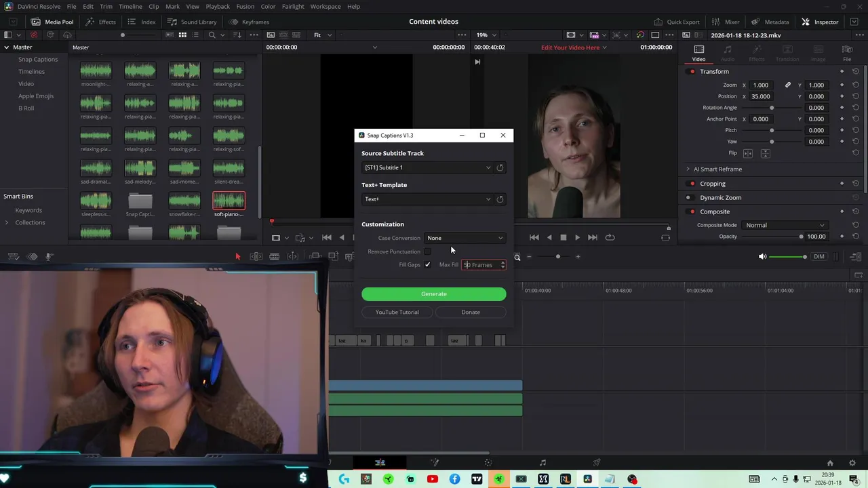This screenshot has width=868, height=488.
Task: Click timeline viewer Play button
Action: (577, 237)
